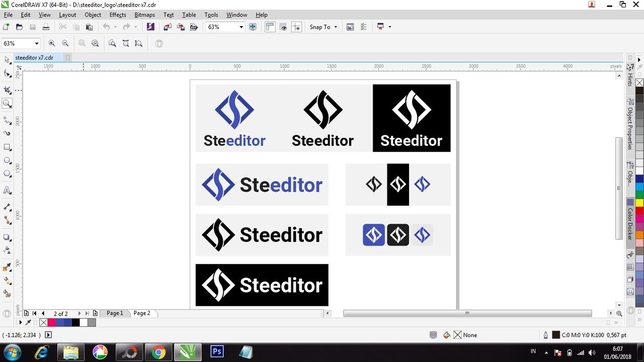Image resolution: width=644 pixels, height=362 pixels.
Task: Click the Zoom In magnifier icon
Action: click(52, 44)
